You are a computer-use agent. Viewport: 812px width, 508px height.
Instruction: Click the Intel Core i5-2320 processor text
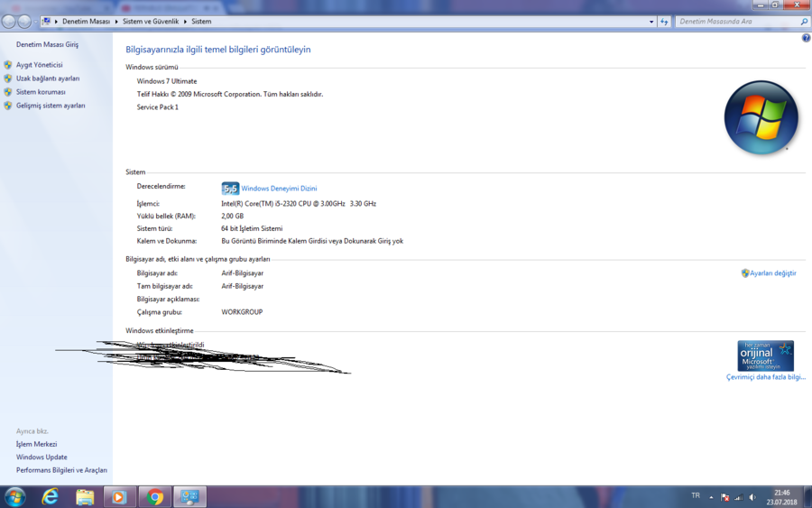pyautogui.click(x=299, y=204)
